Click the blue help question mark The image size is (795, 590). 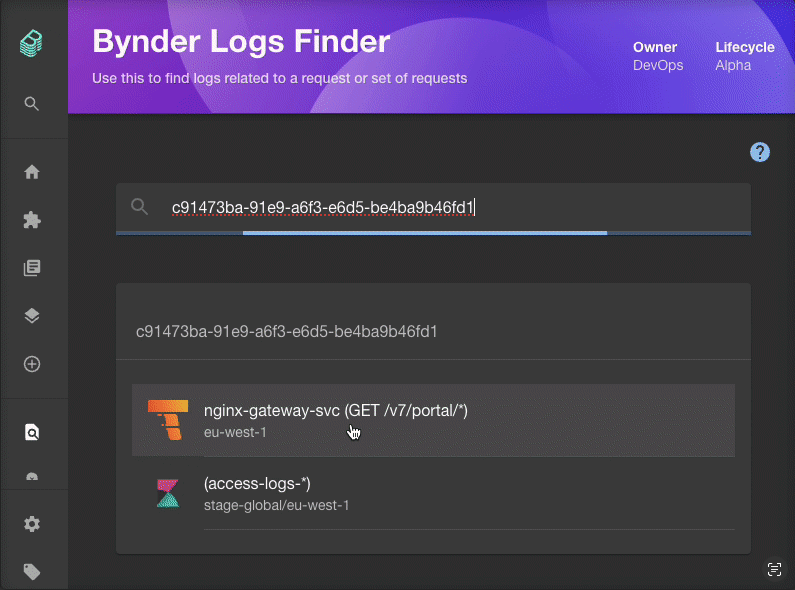tap(760, 152)
